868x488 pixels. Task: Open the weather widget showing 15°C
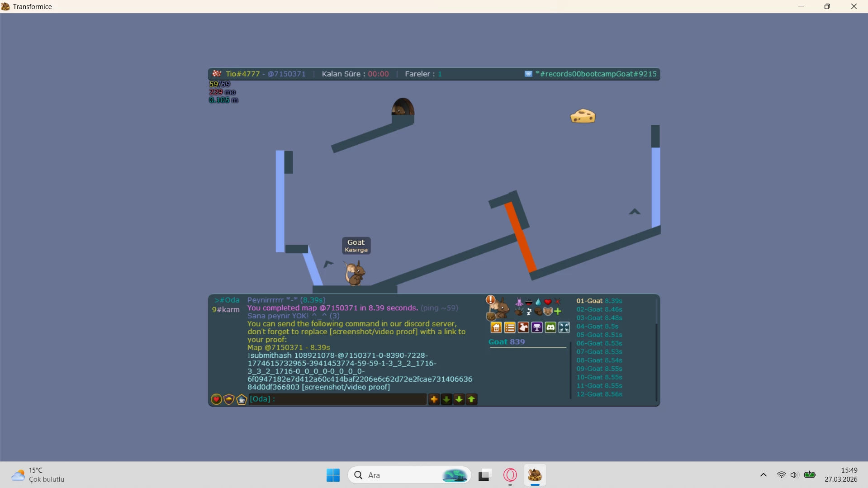click(x=38, y=475)
